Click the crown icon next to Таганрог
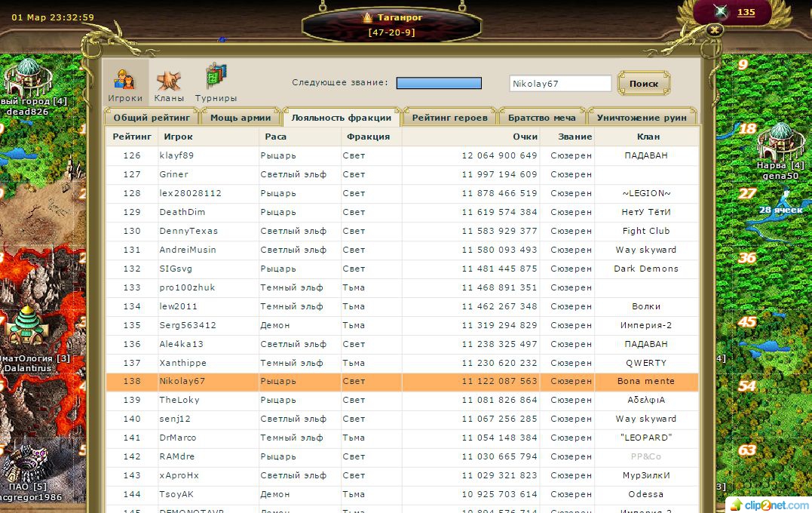This screenshot has width=812, height=513. 368,17
